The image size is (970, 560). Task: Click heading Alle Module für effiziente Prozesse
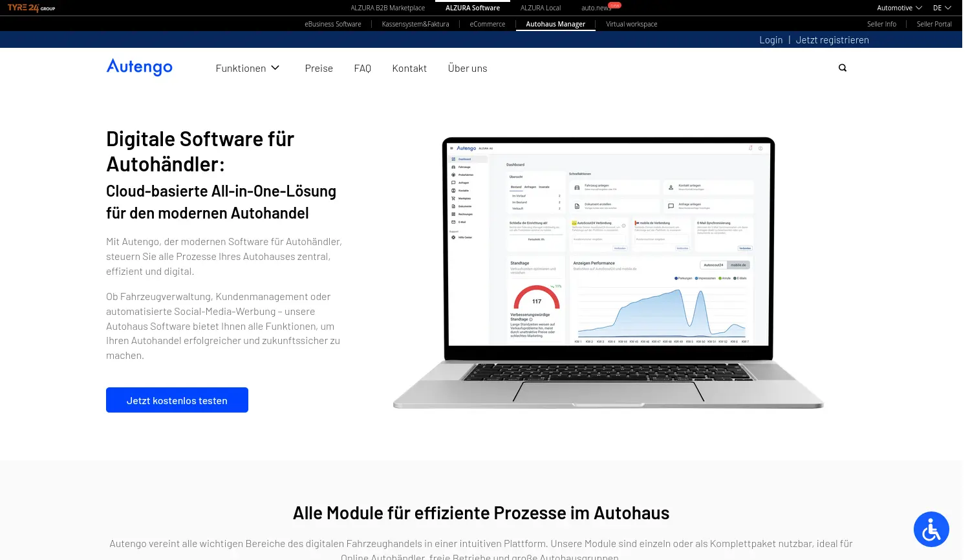click(x=481, y=513)
